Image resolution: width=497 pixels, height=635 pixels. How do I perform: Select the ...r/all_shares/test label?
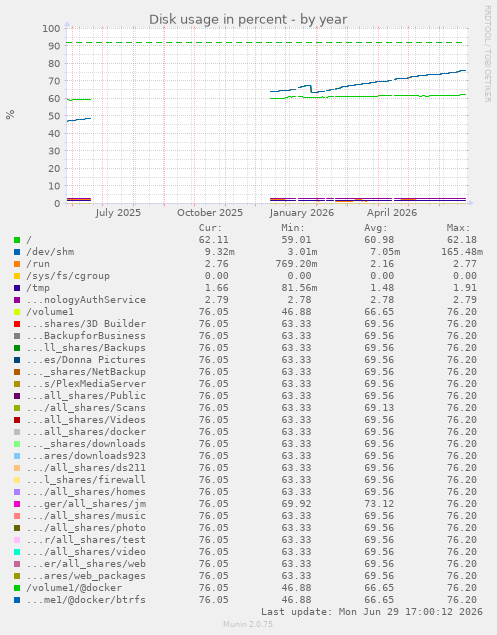pos(86,540)
